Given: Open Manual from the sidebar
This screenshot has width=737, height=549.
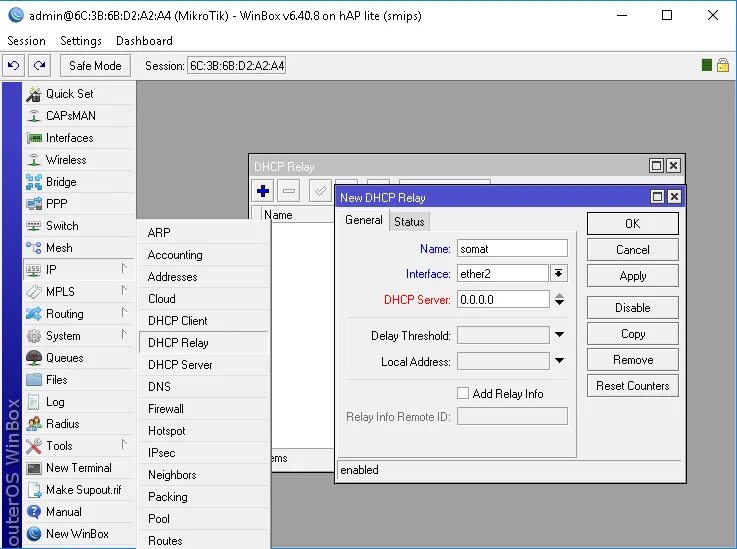Looking at the screenshot, I should pyautogui.click(x=79, y=512).
